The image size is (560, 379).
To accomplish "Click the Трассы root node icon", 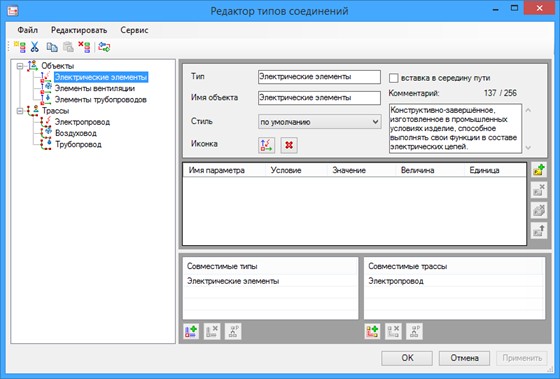I will tap(32, 111).
